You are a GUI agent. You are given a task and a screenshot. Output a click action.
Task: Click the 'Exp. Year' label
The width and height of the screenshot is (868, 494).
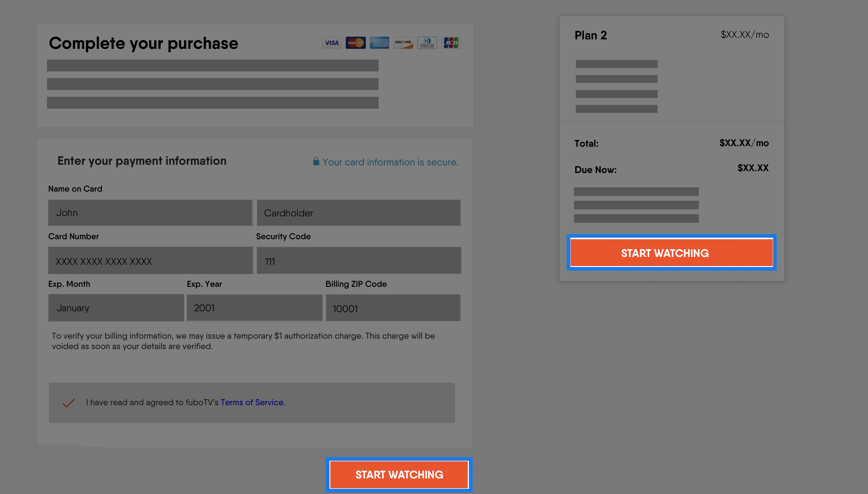(204, 284)
